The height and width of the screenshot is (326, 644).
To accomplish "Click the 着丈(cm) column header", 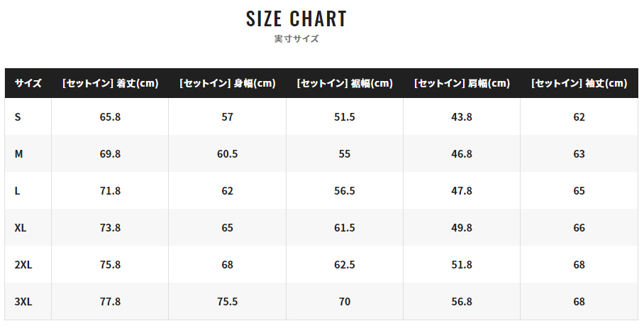I will coord(110,83).
